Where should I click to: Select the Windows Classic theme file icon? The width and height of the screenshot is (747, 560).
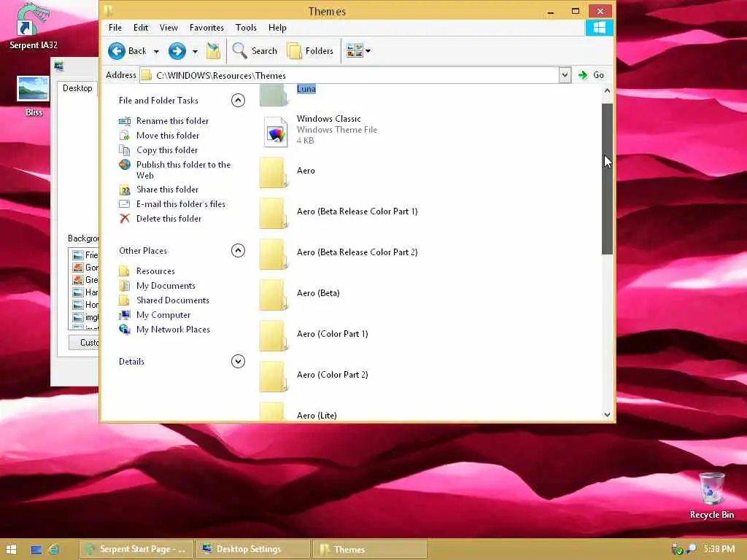(275, 131)
